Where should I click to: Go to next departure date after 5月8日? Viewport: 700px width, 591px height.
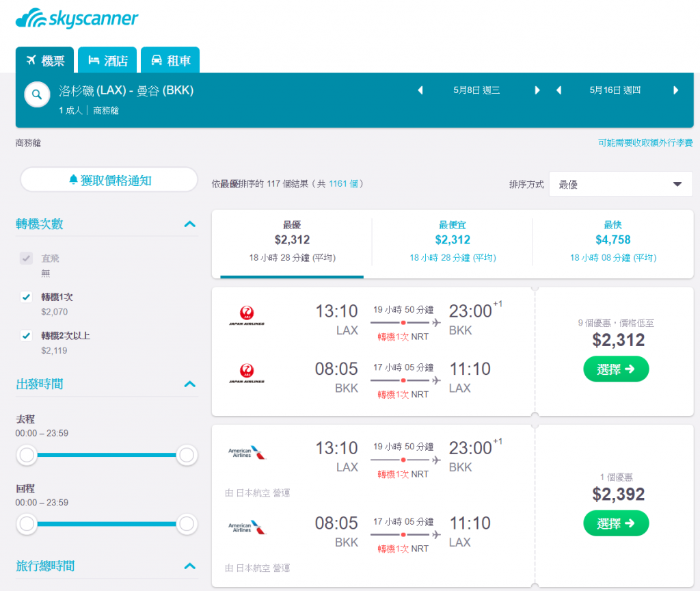[x=537, y=90]
